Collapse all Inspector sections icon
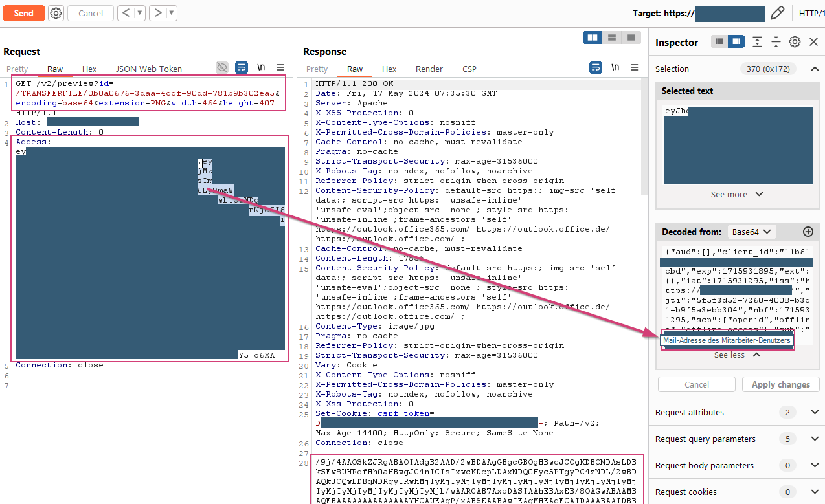The width and height of the screenshot is (825, 504). point(776,42)
